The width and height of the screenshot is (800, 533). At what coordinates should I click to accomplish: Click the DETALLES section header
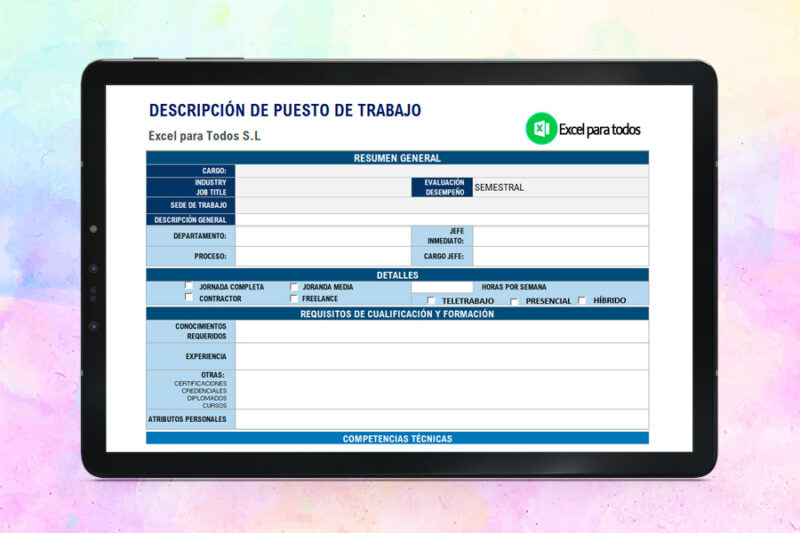pos(397,275)
